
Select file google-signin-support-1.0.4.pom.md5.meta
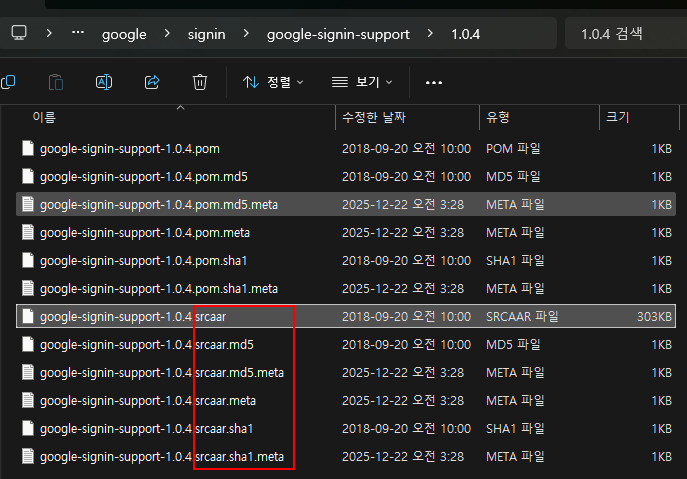click(346, 204)
